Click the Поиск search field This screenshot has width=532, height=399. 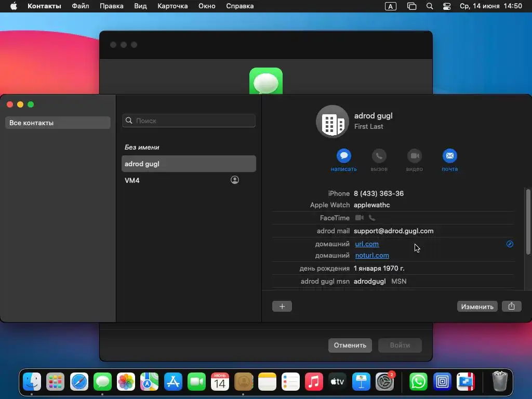pos(189,121)
